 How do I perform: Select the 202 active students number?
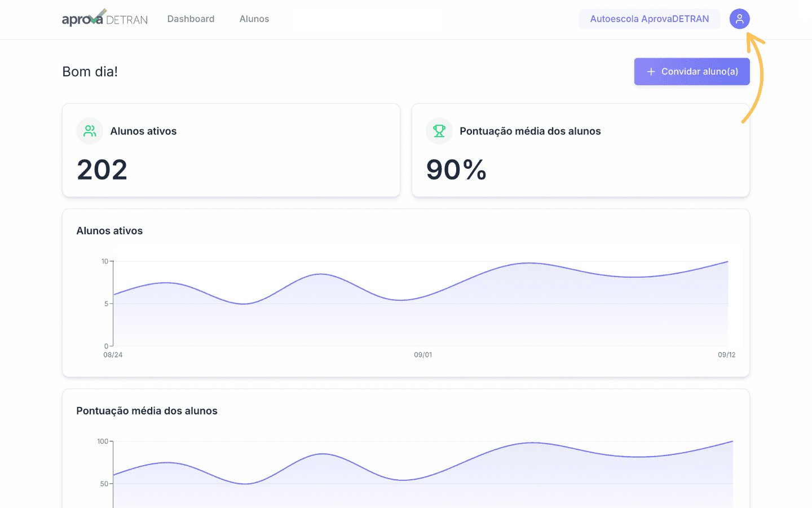102,170
